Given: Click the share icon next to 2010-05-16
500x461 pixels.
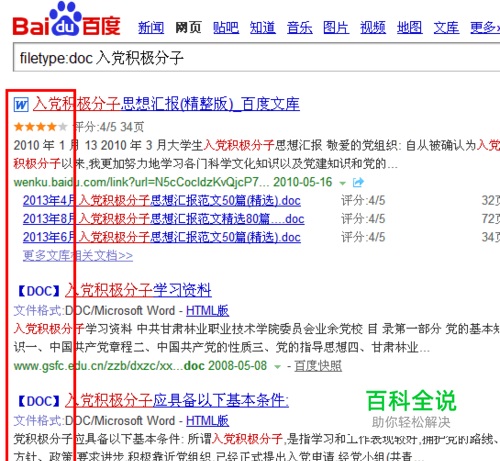Looking at the screenshot, I should point(358,182).
